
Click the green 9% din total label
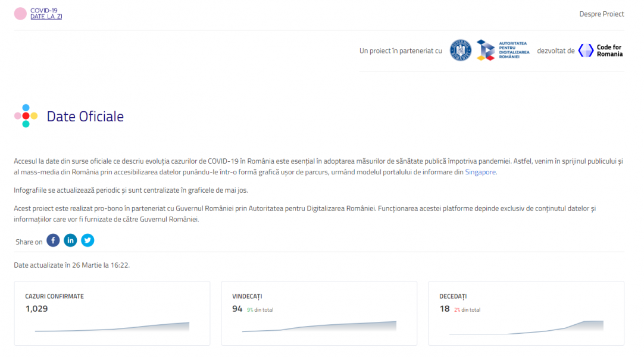coord(260,310)
